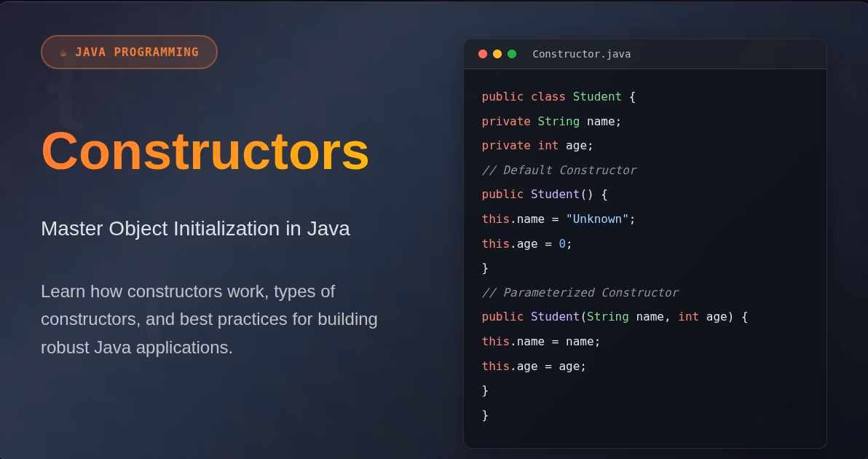Click the Master Object Initialization subtitle
The image size is (868, 459).
tap(195, 229)
